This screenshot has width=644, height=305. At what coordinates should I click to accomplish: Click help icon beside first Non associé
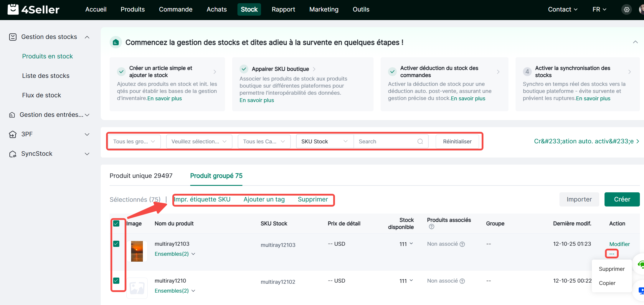coord(462,244)
